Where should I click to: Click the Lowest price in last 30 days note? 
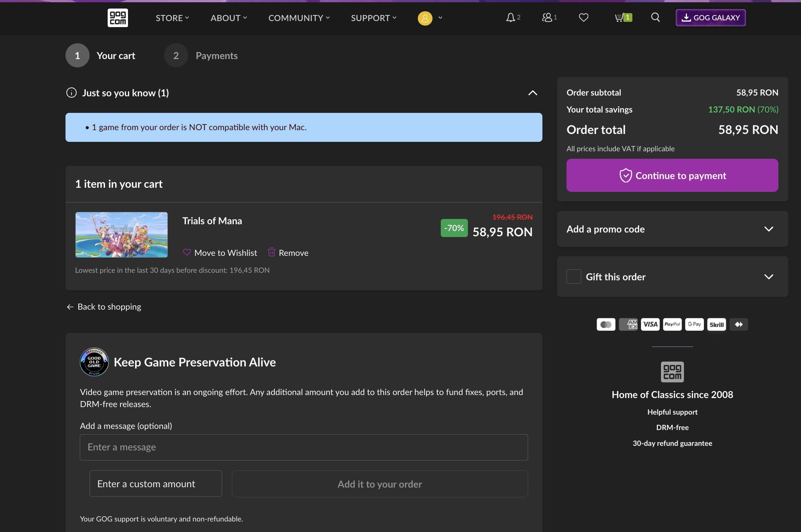[172, 270]
